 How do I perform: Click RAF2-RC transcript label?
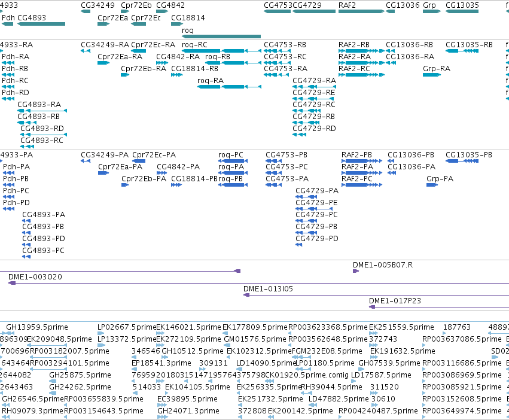pyautogui.click(x=354, y=69)
